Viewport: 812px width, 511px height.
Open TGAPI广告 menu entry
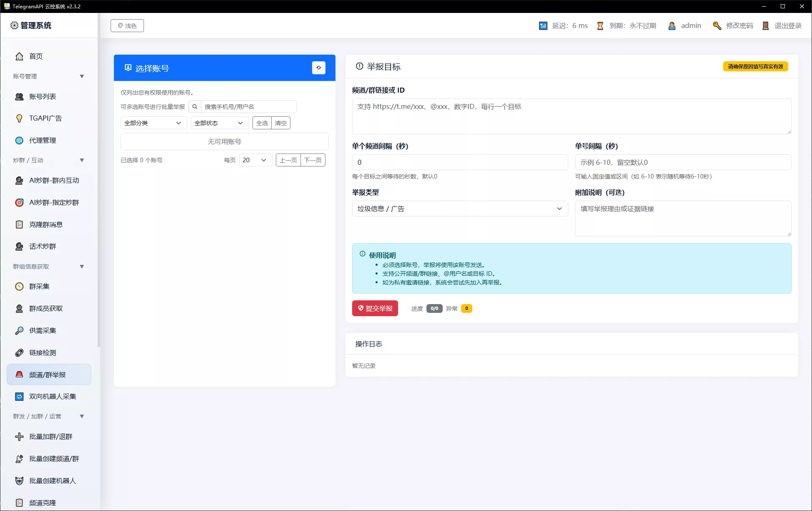(x=49, y=118)
